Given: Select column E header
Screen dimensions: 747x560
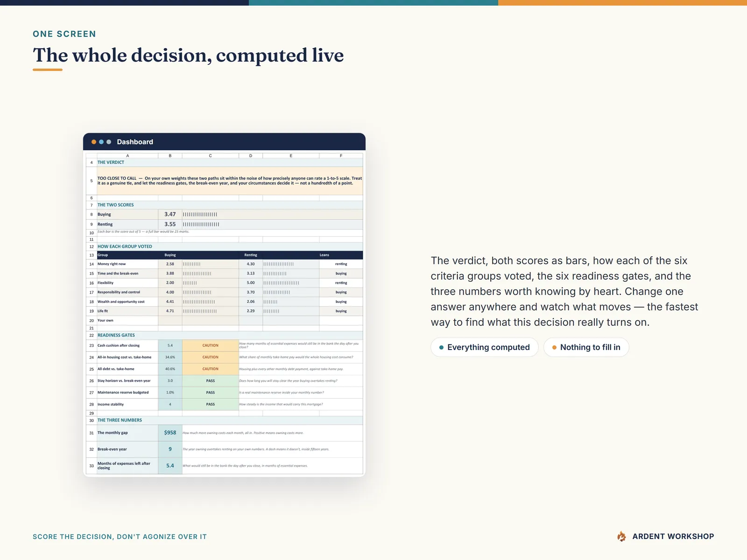Looking at the screenshot, I should click(291, 156).
